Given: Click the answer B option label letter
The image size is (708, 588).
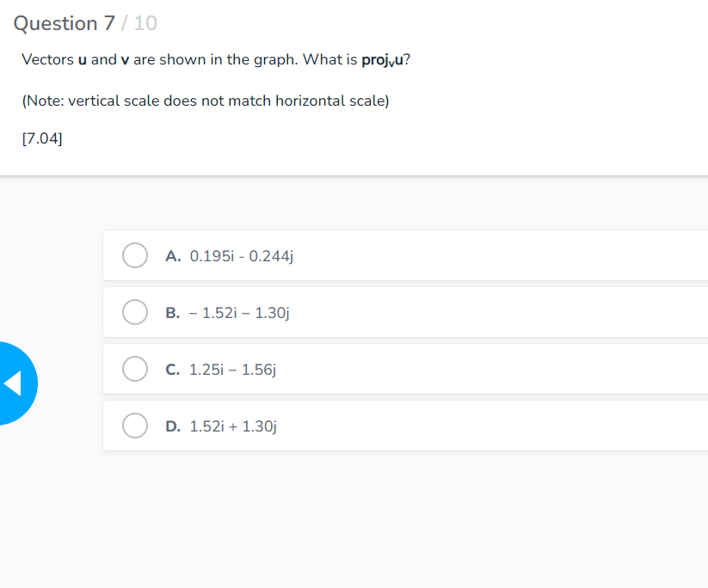Looking at the screenshot, I should coord(173,312).
